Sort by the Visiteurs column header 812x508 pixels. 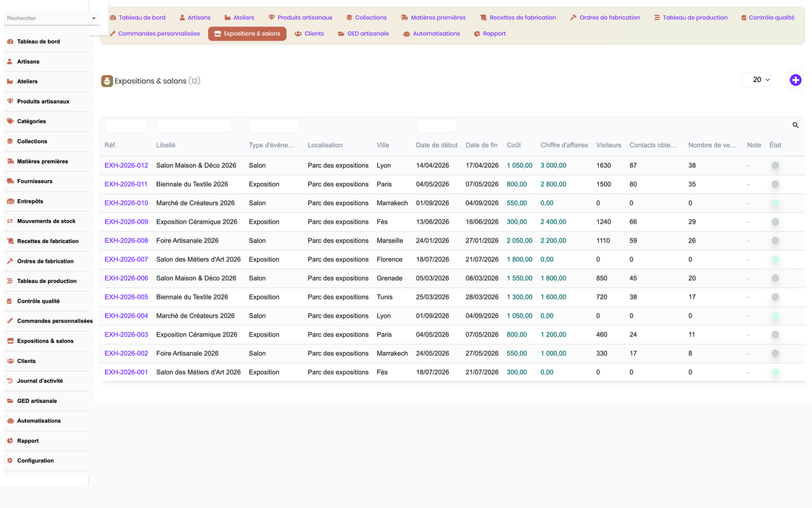tap(609, 145)
